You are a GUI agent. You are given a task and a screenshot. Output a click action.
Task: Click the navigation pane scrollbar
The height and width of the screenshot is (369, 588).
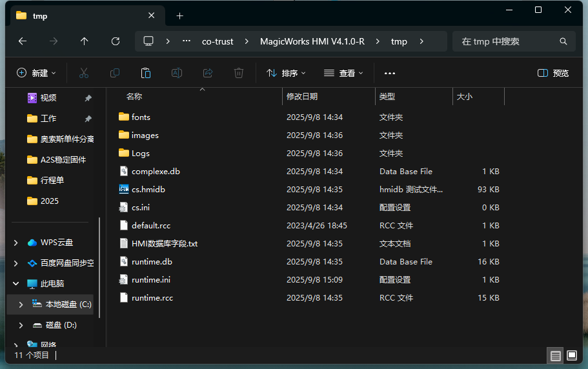pyautogui.click(x=99, y=268)
